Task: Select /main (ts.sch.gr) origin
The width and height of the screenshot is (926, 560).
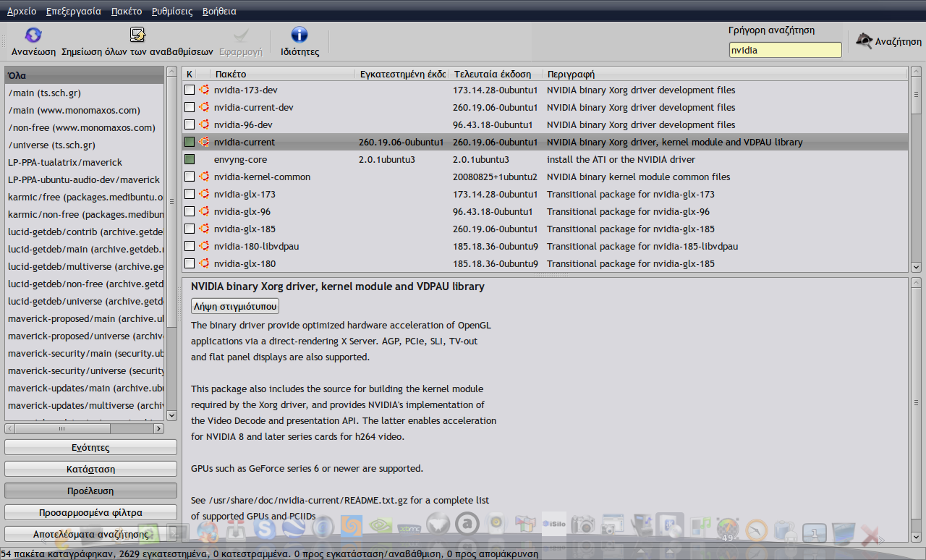Action: click(x=85, y=93)
